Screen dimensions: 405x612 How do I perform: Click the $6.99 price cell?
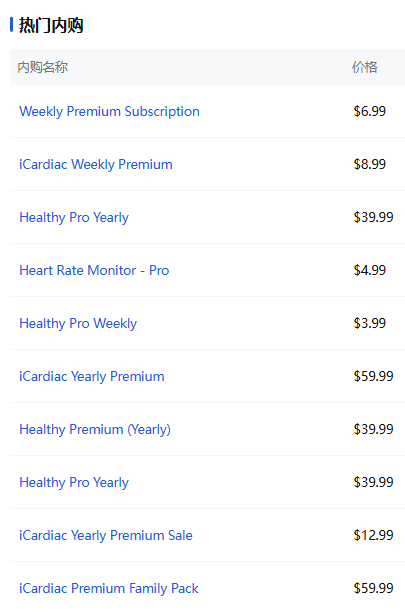pyautogui.click(x=369, y=111)
